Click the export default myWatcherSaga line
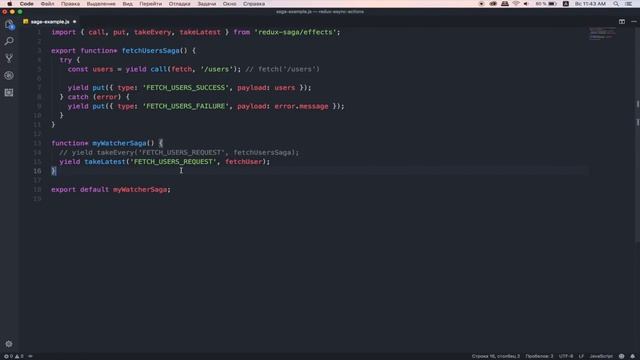The height and width of the screenshot is (360, 640). (x=111, y=189)
